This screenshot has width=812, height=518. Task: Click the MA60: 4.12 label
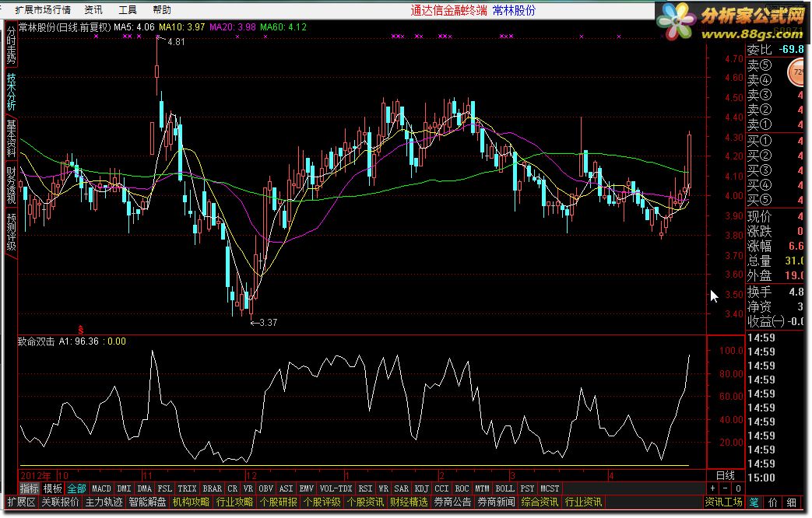[x=283, y=27]
